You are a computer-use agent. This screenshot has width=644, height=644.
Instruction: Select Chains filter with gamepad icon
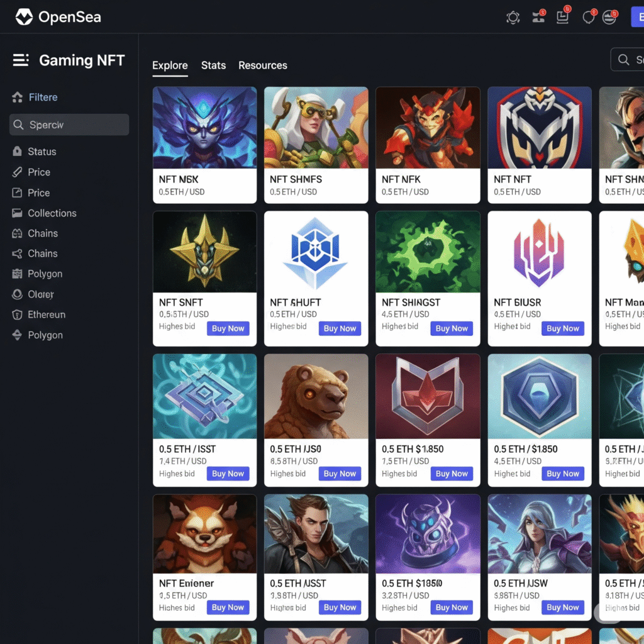(35, 233)
